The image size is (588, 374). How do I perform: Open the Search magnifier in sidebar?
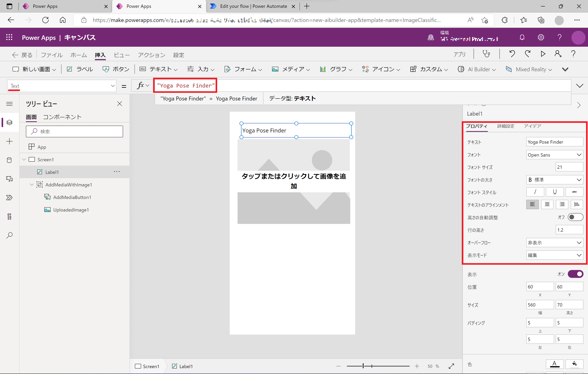[9, 235]
